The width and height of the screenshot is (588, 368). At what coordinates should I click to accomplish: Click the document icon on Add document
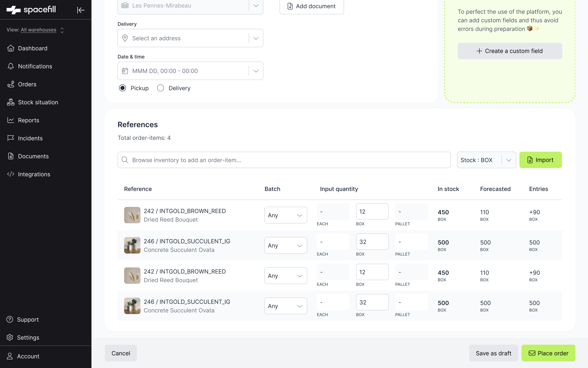pyautogui.click(x=290, y=6)
